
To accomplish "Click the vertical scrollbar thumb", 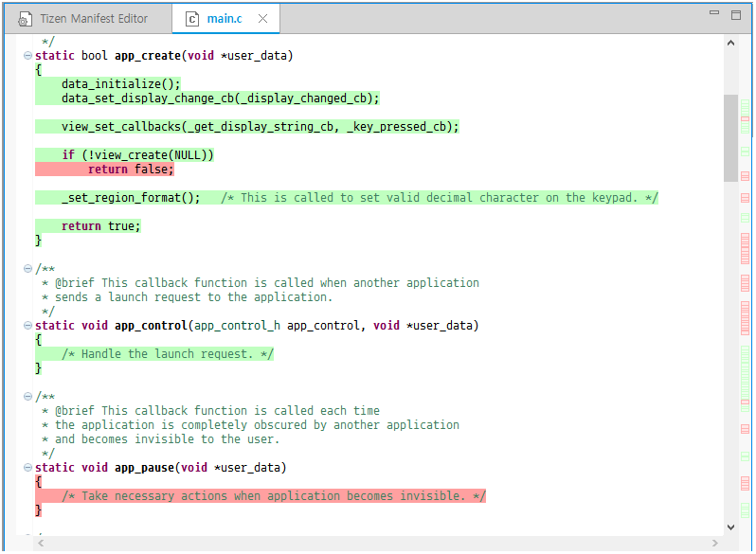I will [x=730, y=137].
